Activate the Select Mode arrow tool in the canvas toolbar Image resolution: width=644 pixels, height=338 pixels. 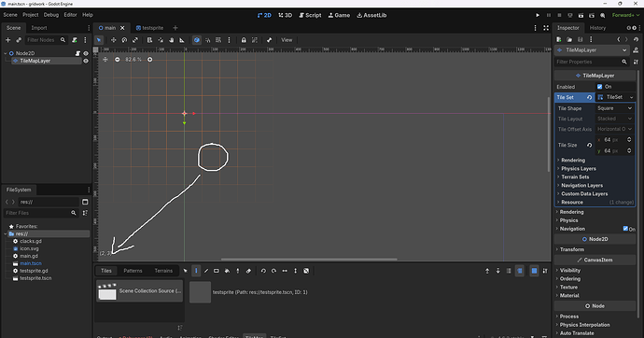[99, 40]
